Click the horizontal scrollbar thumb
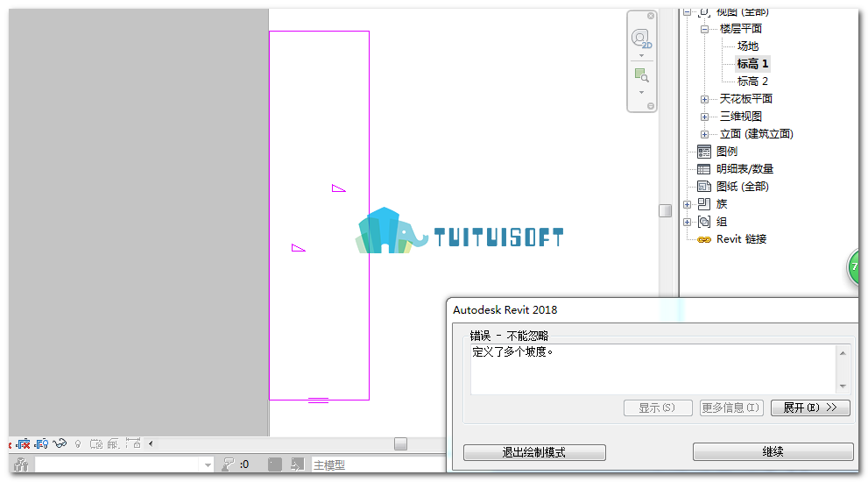 401,443
